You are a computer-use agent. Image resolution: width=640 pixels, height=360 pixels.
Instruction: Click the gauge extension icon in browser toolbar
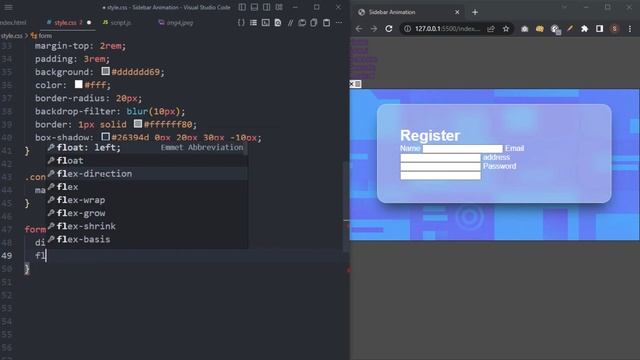(555, 29)
